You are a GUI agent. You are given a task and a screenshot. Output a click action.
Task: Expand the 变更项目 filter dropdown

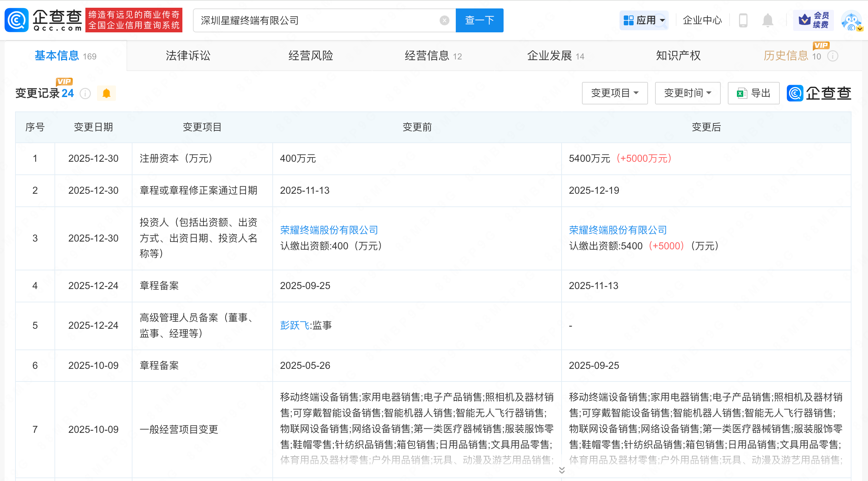tap(615, 93)
